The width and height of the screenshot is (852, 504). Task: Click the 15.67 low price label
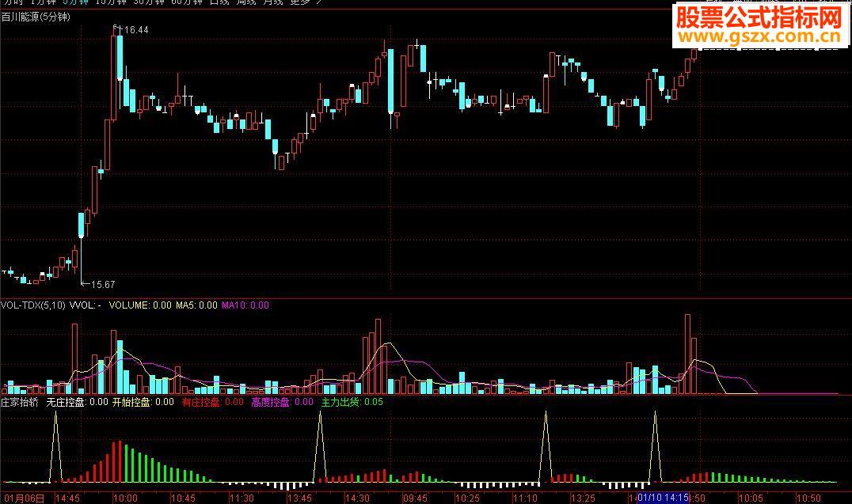[103, 285]
